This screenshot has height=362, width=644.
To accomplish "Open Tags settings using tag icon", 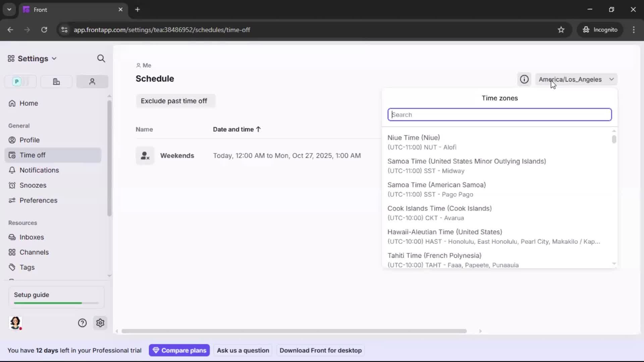I will point(26,267).
